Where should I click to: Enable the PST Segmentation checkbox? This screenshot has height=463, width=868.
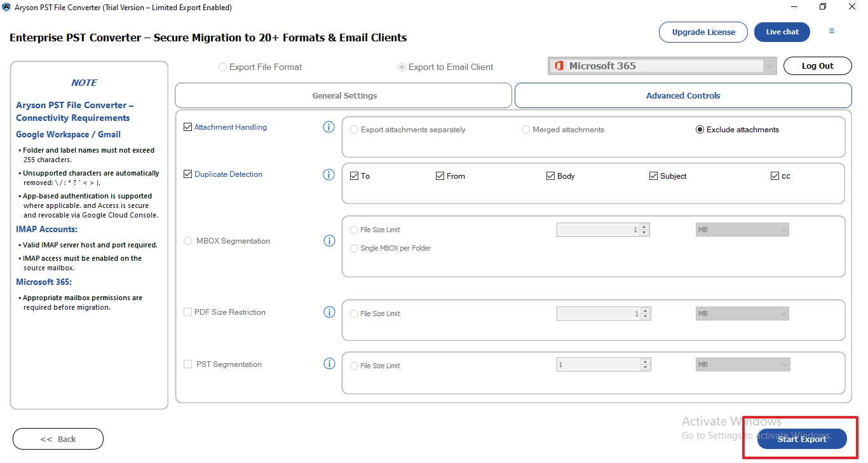[x=187, y=364]
